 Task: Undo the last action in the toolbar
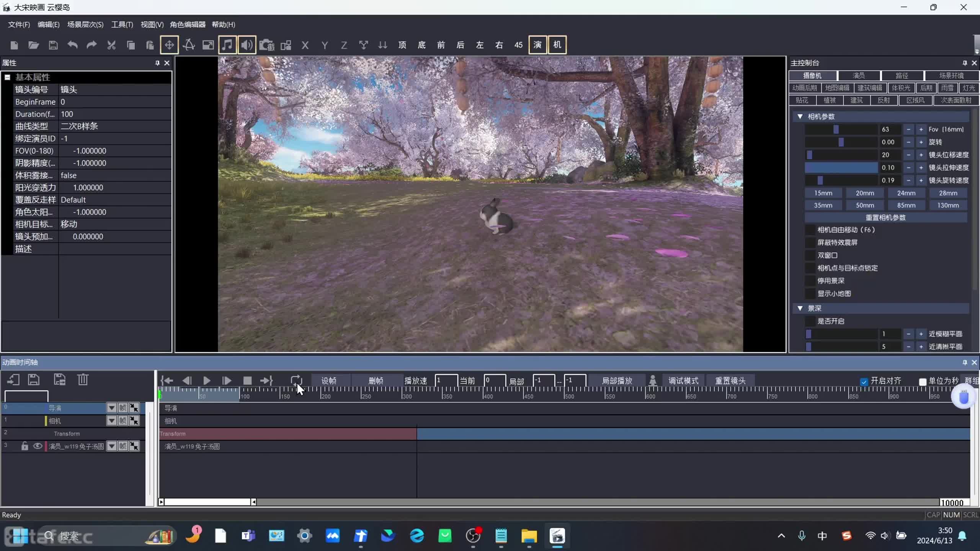pyautogui.click(x=72, y=45)
